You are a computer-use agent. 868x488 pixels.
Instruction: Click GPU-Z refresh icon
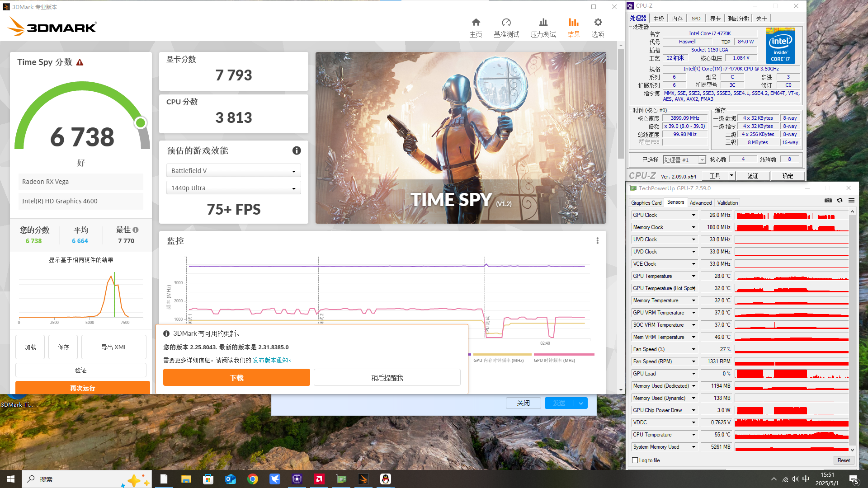[x=840, y=200]
